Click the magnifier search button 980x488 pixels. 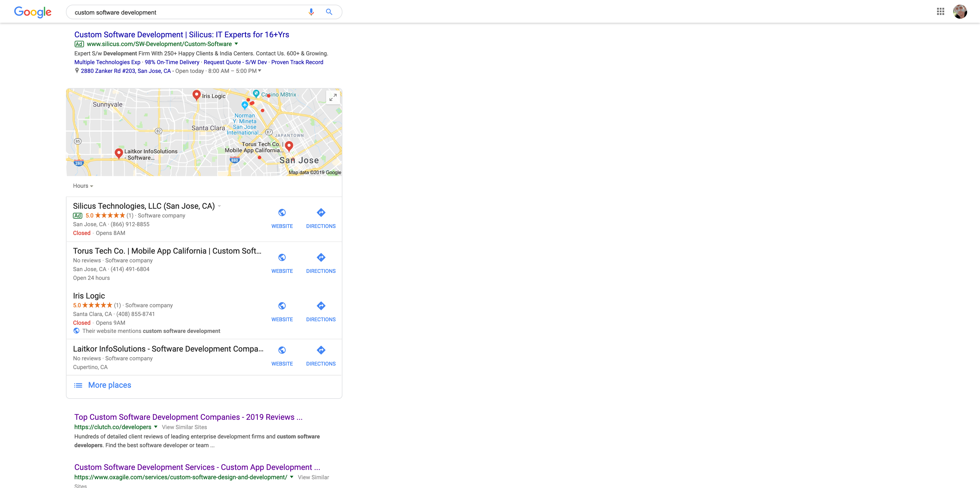click(x=329, y=12)
